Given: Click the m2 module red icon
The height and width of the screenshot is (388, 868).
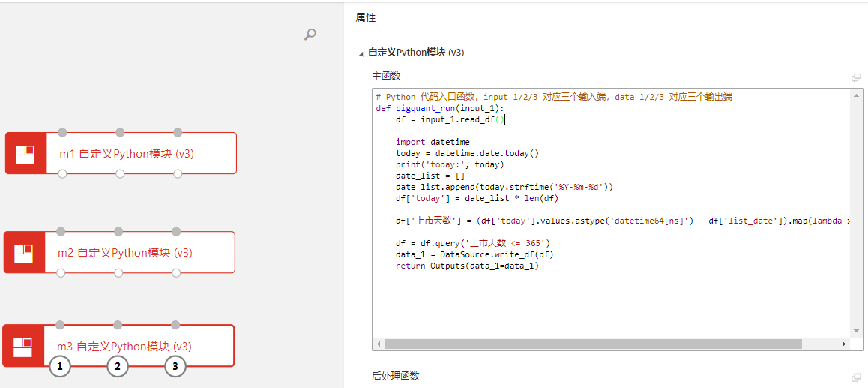Looking at the screenshot, I should (24, 252).
